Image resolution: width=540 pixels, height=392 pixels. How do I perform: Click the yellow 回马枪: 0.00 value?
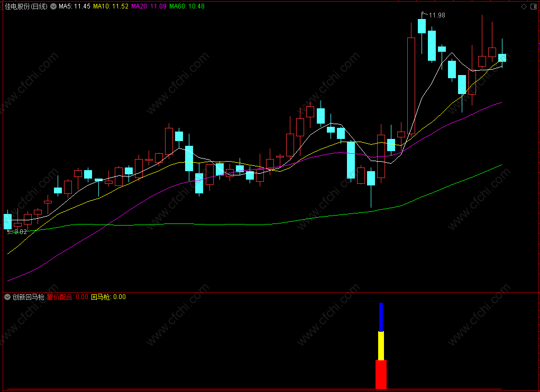(x=108, y=297)
